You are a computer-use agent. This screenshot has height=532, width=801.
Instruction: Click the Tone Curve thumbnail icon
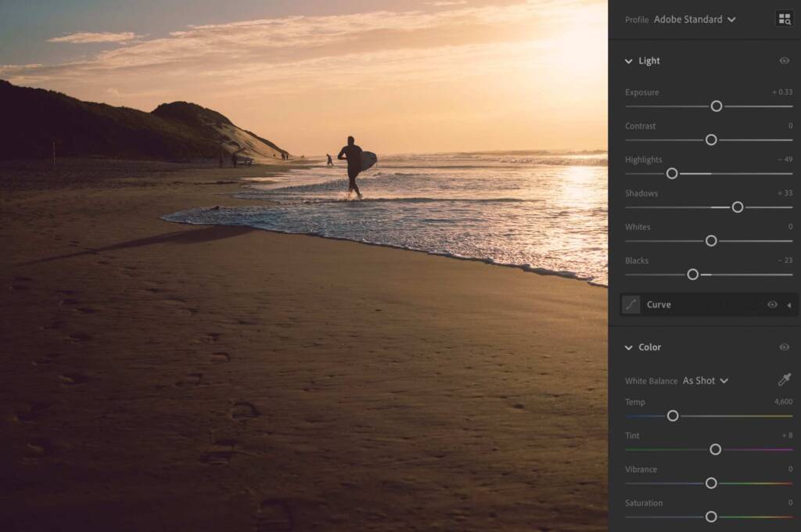pyautogui.click(x=630, y=304)
